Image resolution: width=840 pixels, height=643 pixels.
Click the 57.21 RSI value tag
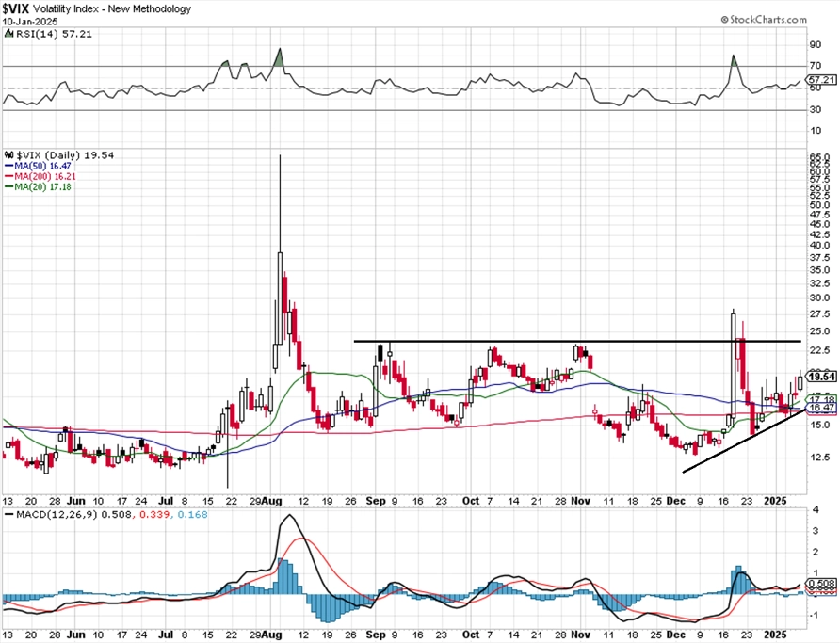[x=822, y=80]
